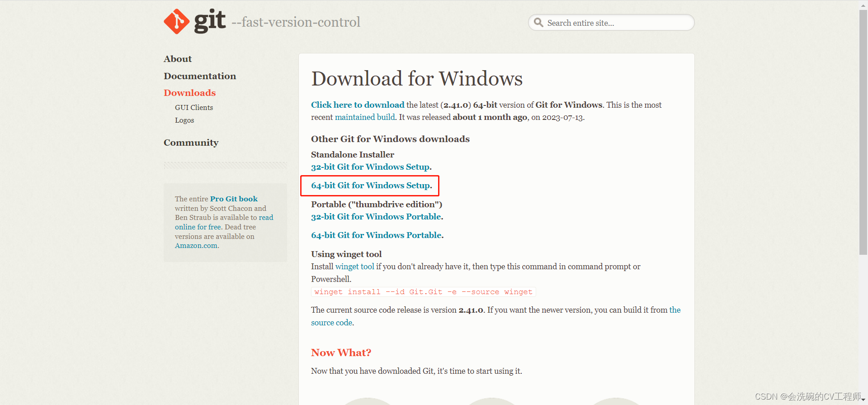The width and height of the screenshot is (868, 405).
Task: Open the 'winget tool' link
Action: [355, 267]
